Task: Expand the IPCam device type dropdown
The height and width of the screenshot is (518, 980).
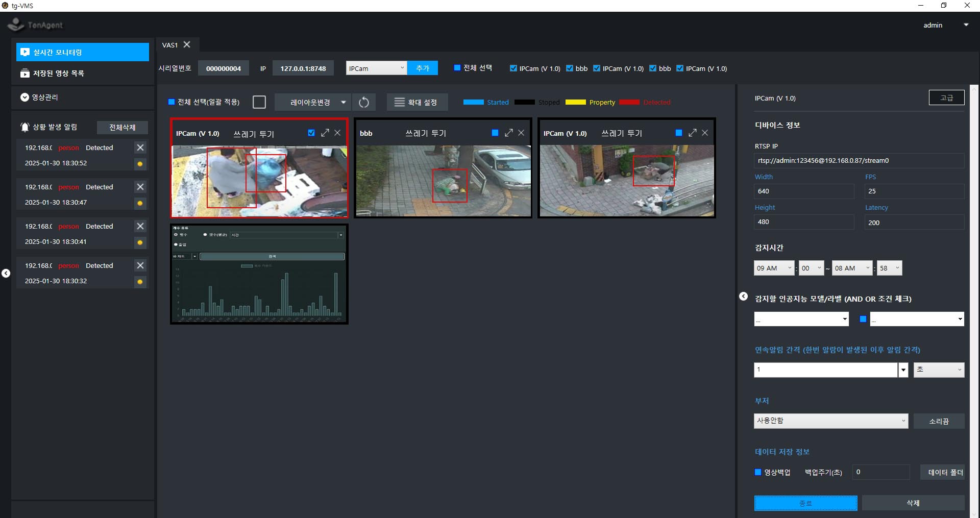Action: coord(402,68)
